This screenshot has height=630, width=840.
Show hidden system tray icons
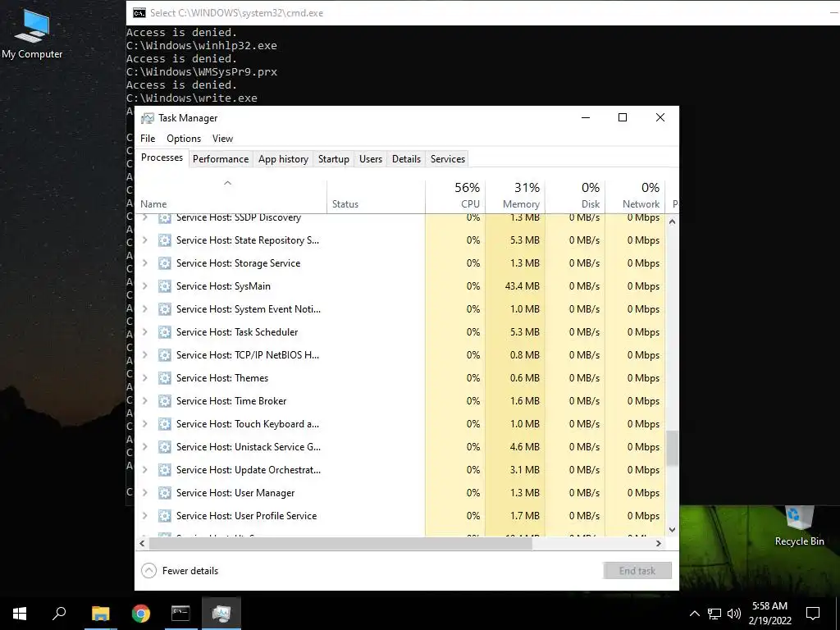click(x=694, y=614)
